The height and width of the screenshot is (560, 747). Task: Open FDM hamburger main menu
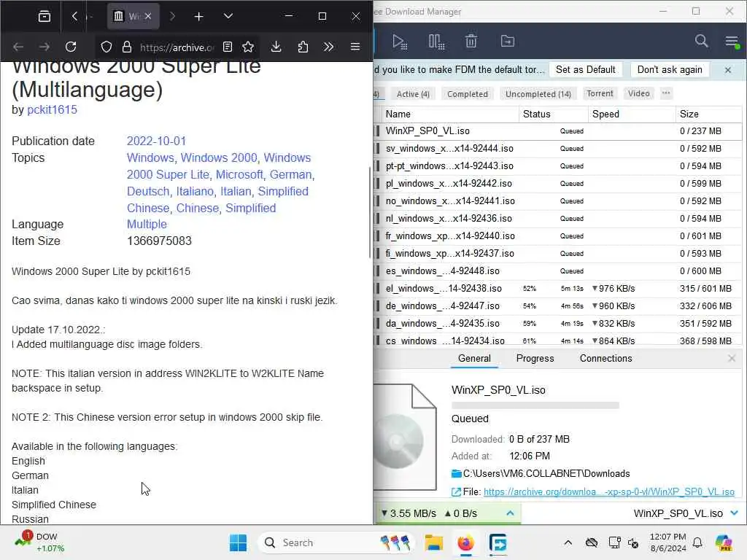click(x=732, y=42)
